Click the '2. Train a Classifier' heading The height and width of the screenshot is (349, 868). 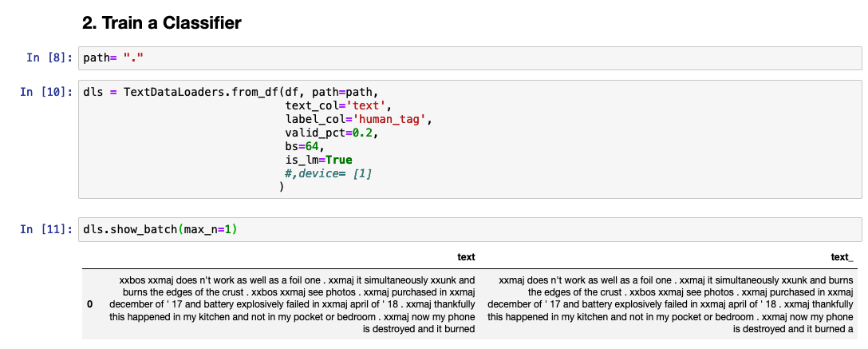click(x=162, y=23)
